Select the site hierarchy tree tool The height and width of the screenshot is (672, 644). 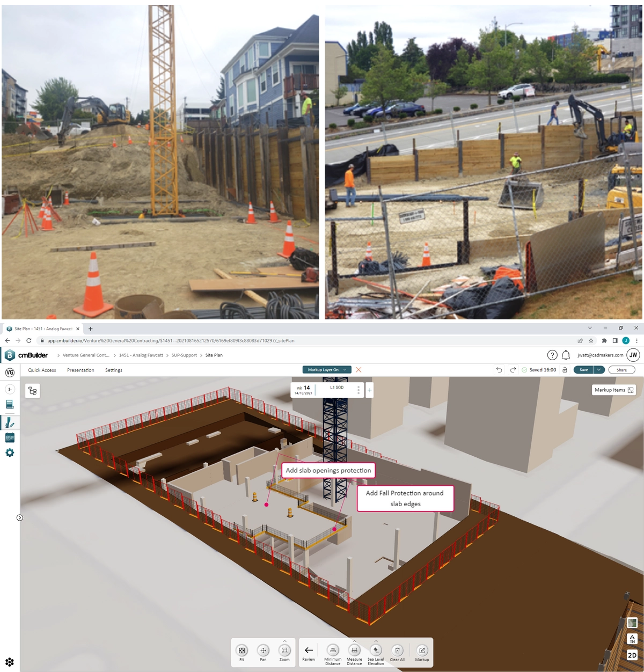32,391
